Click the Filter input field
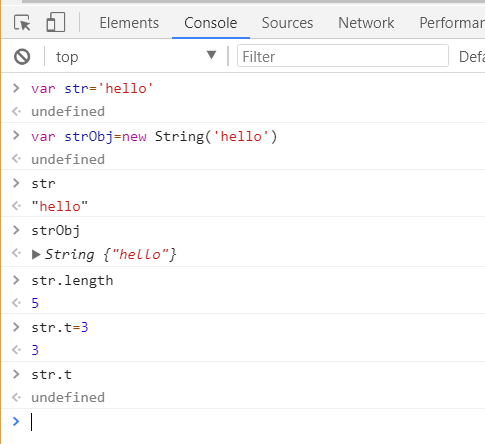485x444 pixels. coord(343,56)
